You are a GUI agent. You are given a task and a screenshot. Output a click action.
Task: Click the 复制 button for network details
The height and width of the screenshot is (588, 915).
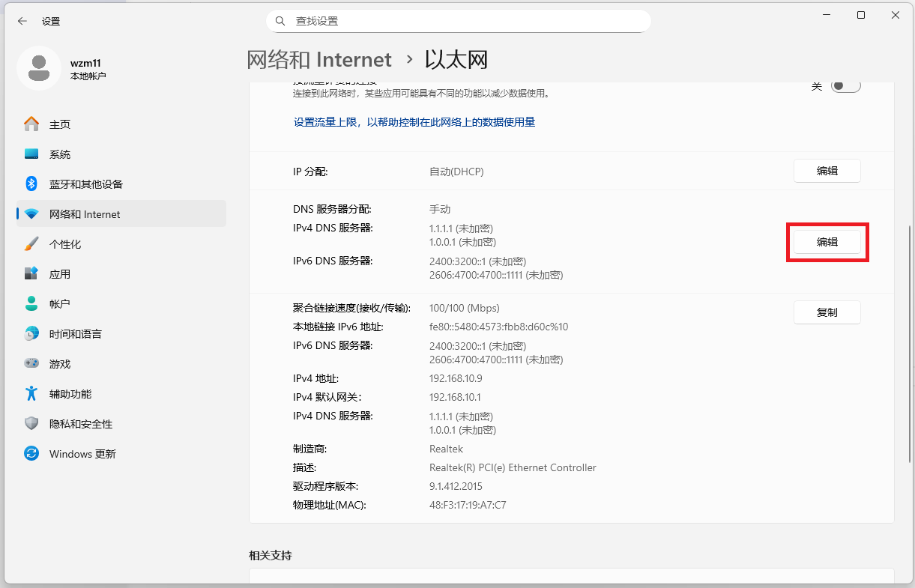click(x=827, y=312)
